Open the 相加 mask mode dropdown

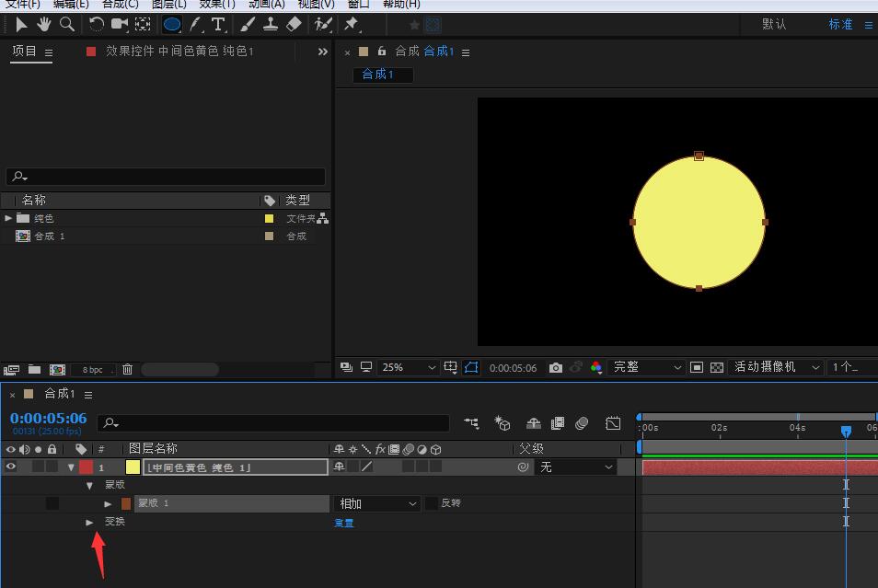point(378,503)
